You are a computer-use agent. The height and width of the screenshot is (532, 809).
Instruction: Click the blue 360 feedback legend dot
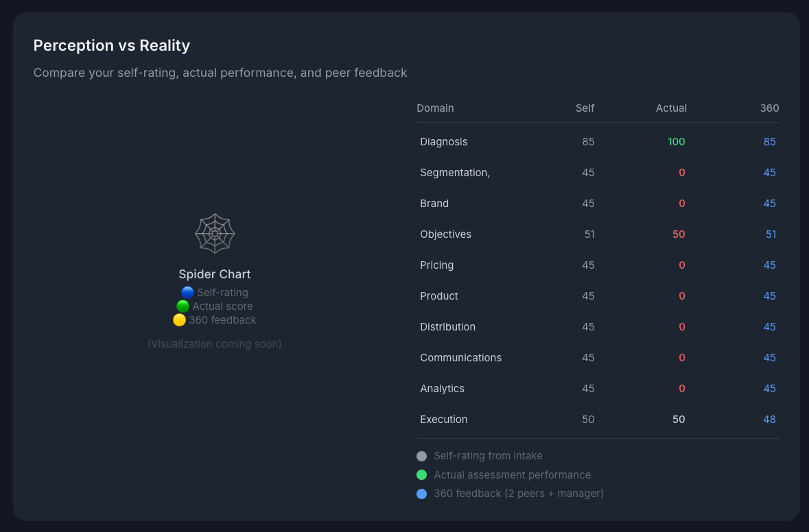(421, 494)
